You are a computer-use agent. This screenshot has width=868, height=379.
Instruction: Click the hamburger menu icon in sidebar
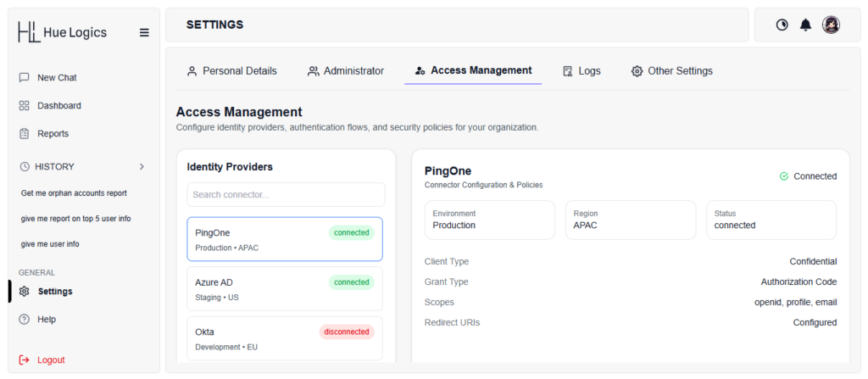[x=144, y=33]
